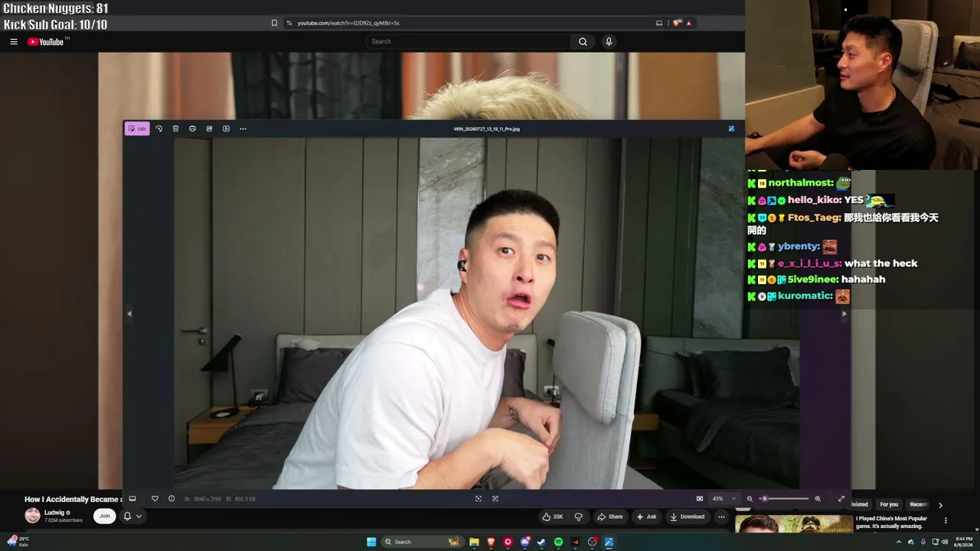Click the YouTube search magnifier button
This screenshot has height=551, width=980.
[x=583, y=41]
